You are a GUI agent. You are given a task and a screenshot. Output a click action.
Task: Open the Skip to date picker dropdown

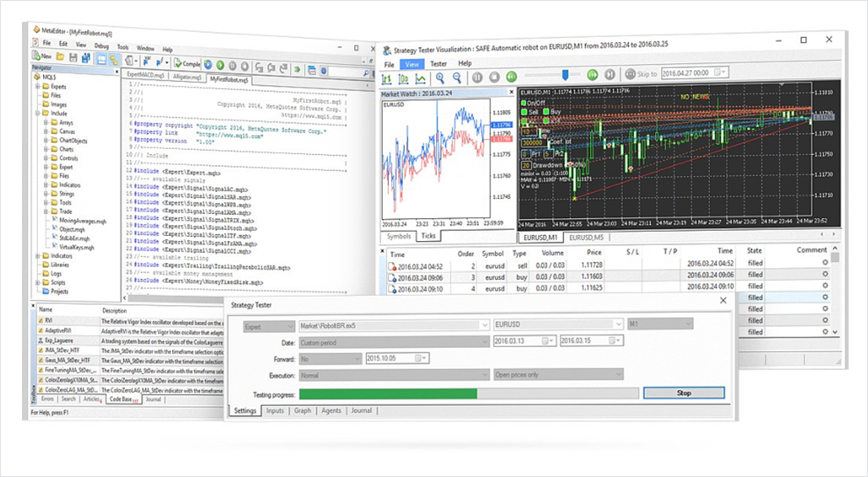click(718, 72)
